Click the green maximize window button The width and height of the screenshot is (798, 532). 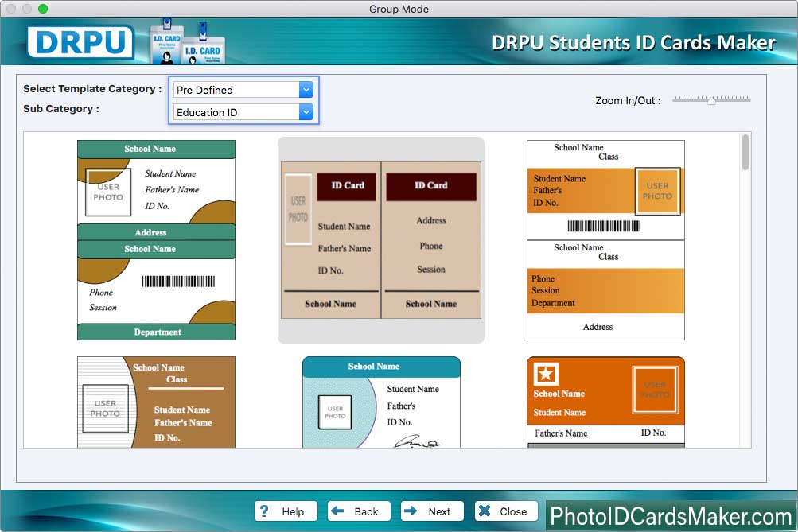click(43, 9)
